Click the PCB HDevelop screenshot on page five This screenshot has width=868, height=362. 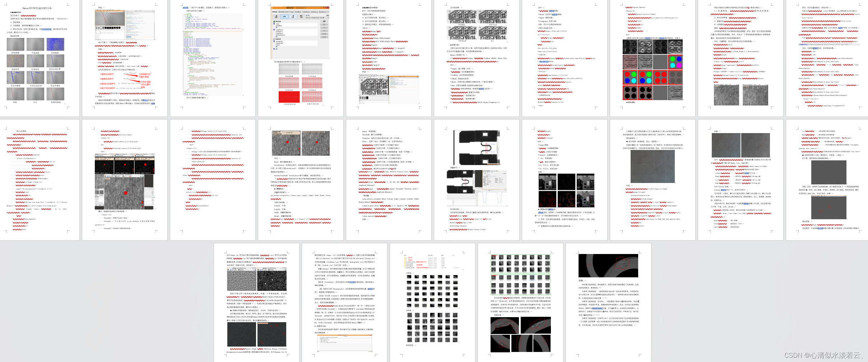pyautogui.click(x=389, y=89)
